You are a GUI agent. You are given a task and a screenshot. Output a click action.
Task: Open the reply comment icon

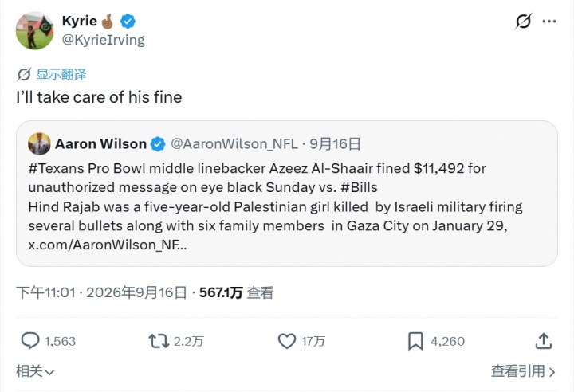tap(30, 341)
